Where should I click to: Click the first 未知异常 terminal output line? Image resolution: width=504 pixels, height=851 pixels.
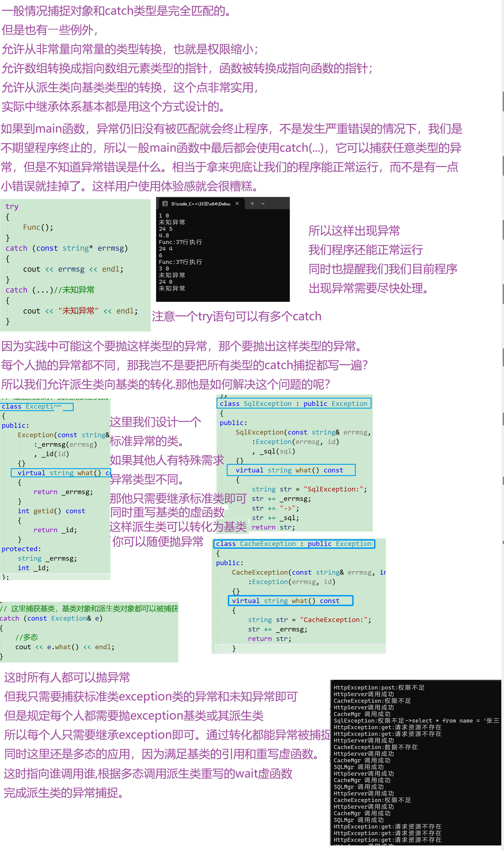[172, 222]
